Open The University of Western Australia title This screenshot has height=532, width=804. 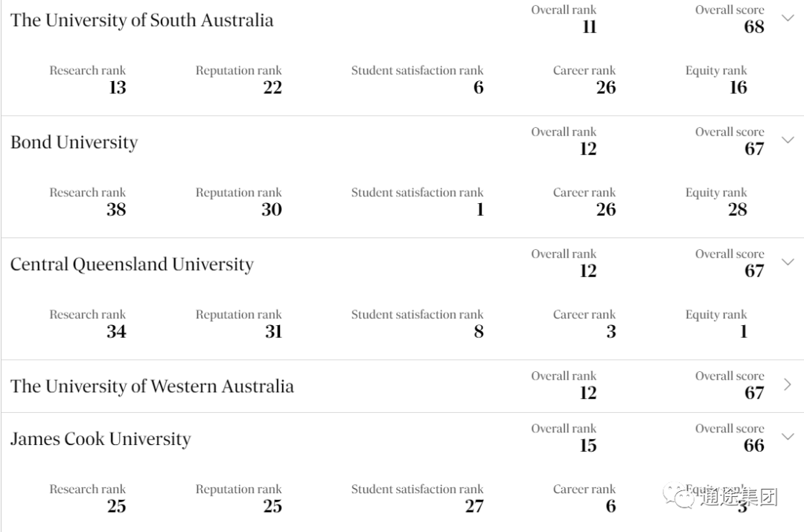[x=153, y=386]
